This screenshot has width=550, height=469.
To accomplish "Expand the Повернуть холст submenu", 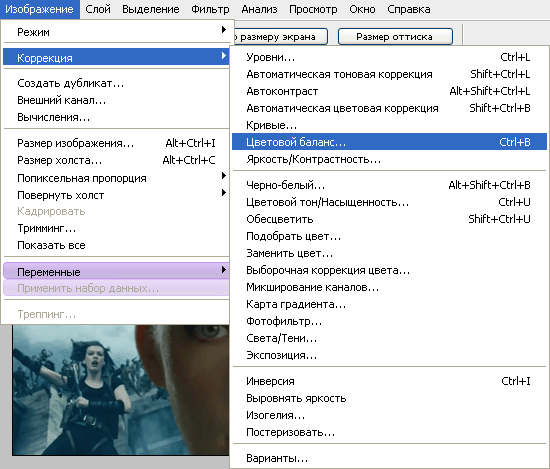I will pyautogui.click(x=116, y=195).
